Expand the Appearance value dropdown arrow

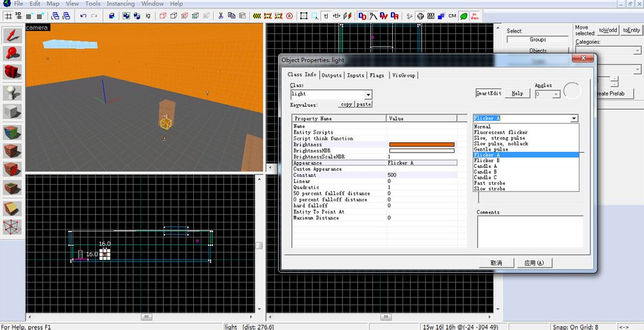[x=573, y=118]
